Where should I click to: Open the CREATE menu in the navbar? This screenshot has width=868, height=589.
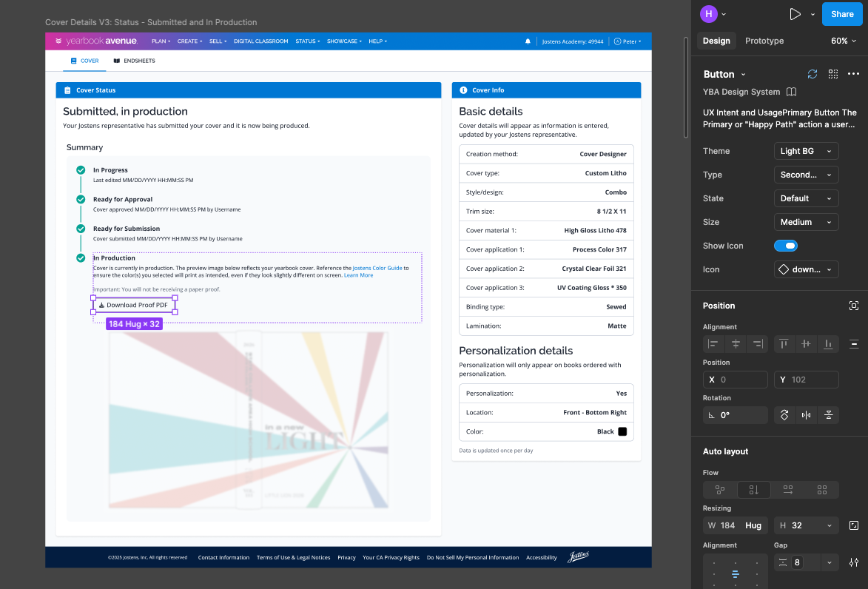pyautogui.click(x=190, y=41)
